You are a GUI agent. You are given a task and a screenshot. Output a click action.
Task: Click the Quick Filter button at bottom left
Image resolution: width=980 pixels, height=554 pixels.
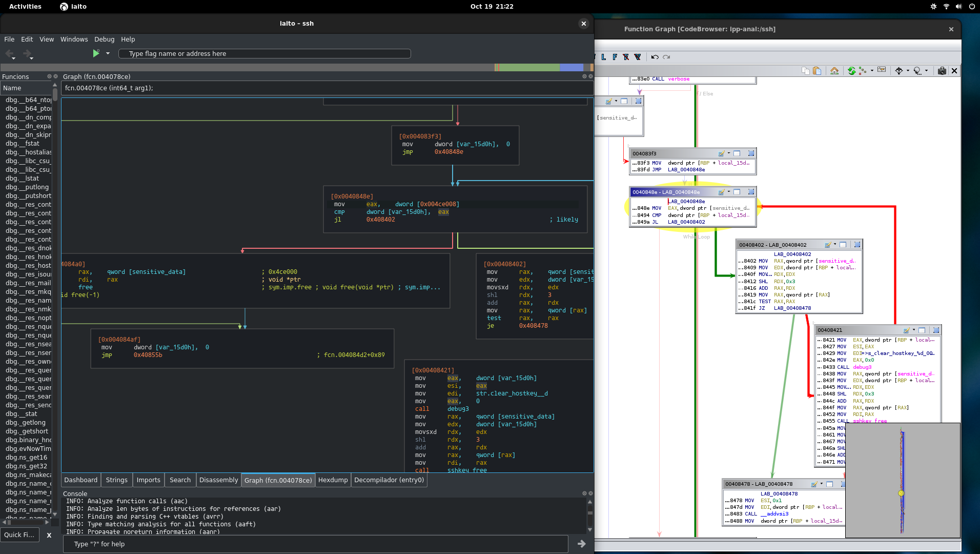point(19,535)
